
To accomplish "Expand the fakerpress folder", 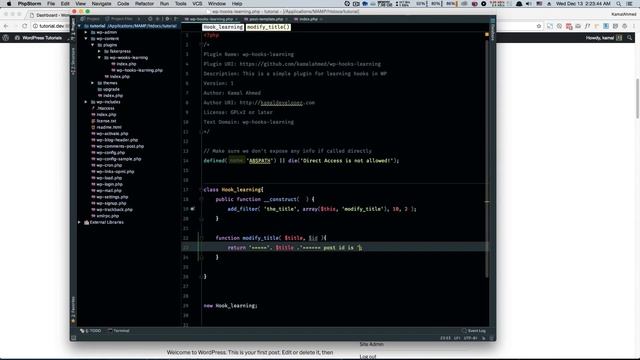I will click(99, 51).
